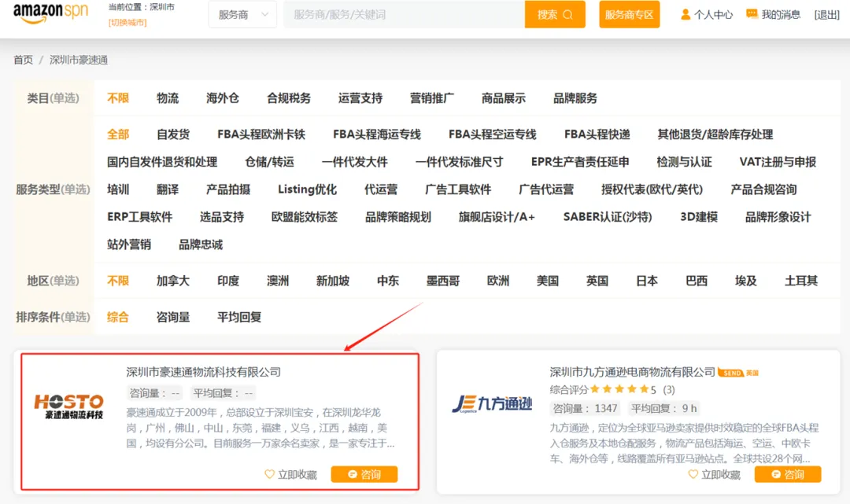Select region 土耳其
Image resolution: width=850 pixels, height=504 pixels.
[x=800, y=281]
